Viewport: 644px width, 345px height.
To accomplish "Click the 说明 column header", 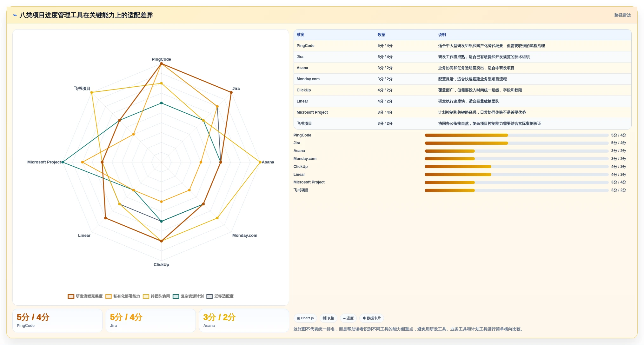I will [442, 35].
